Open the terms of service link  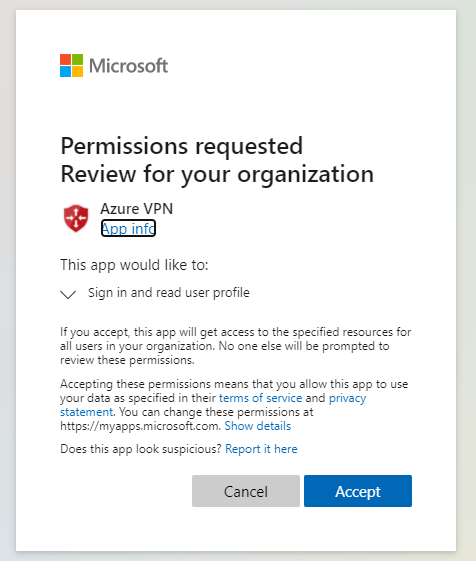click(261, 398)
